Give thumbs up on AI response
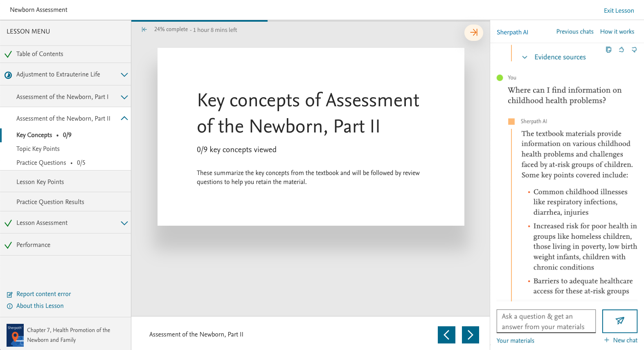Image resolution: width=644 pixels, height=350 pixels. coord(621,49)
